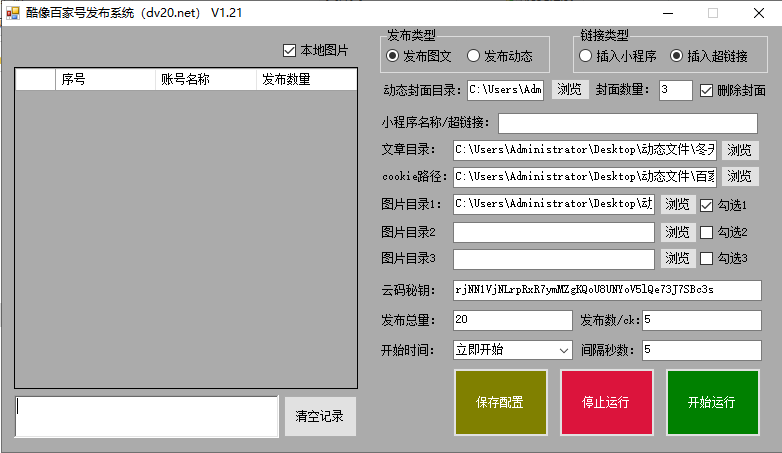782x453 pixels.
Task: Tick the 勾选3 checkbox
Action: pyautogui.click(x=707, y=259)
